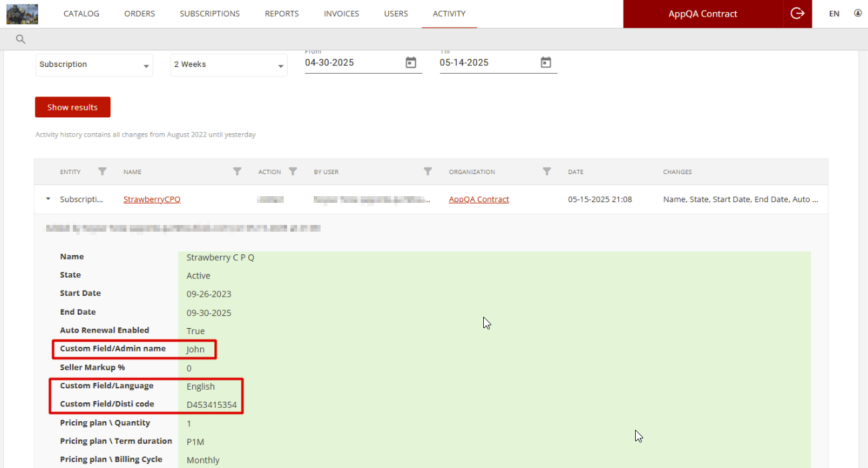Image resolution: width=868 pixels, height=468 pixels.
Task: Open the AppQA Contract organization link
Action: (x=479, y=200)
